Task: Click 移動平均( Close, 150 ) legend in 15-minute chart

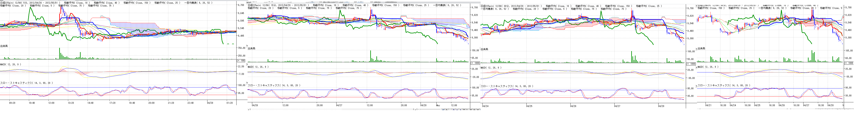Action: 386,5
